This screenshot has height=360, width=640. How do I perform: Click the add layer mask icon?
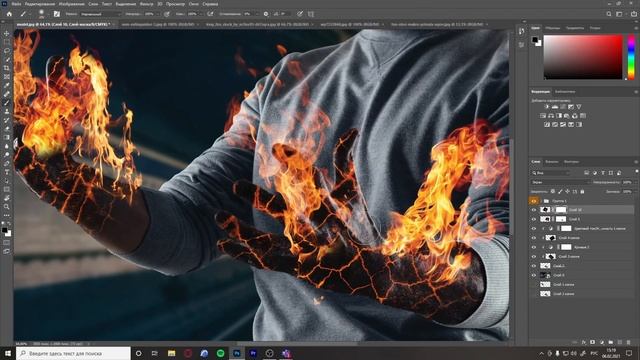(x=593, y=342)
